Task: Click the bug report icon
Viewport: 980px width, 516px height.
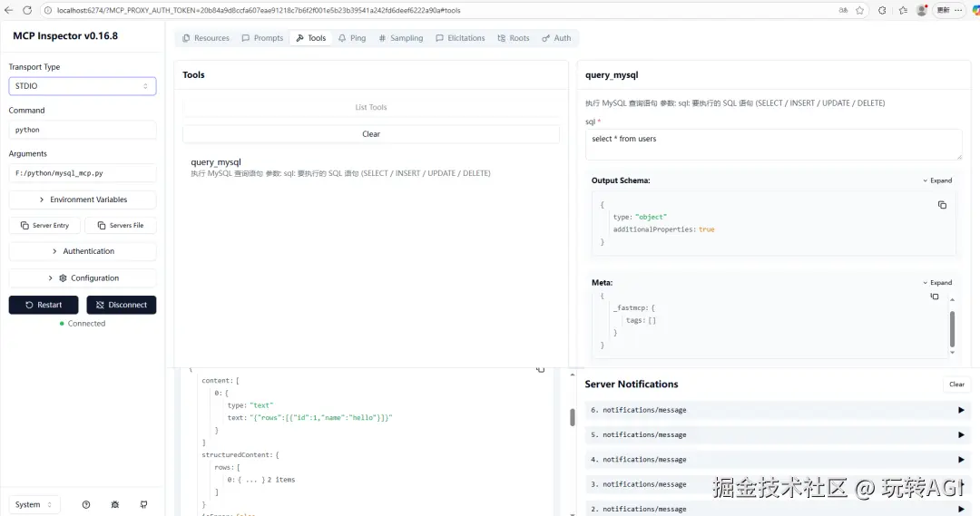Action: (115, 505)
